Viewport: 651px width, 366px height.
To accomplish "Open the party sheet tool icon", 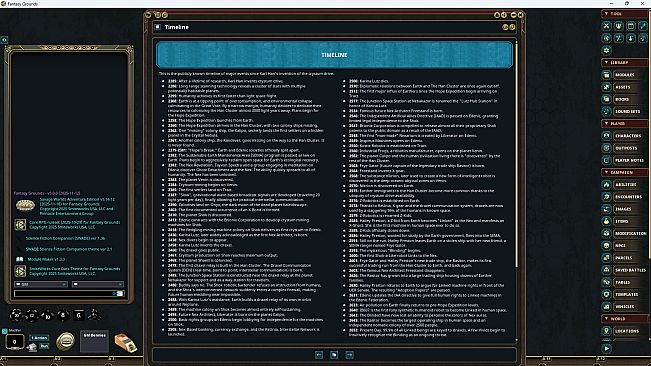I will 619,26.
